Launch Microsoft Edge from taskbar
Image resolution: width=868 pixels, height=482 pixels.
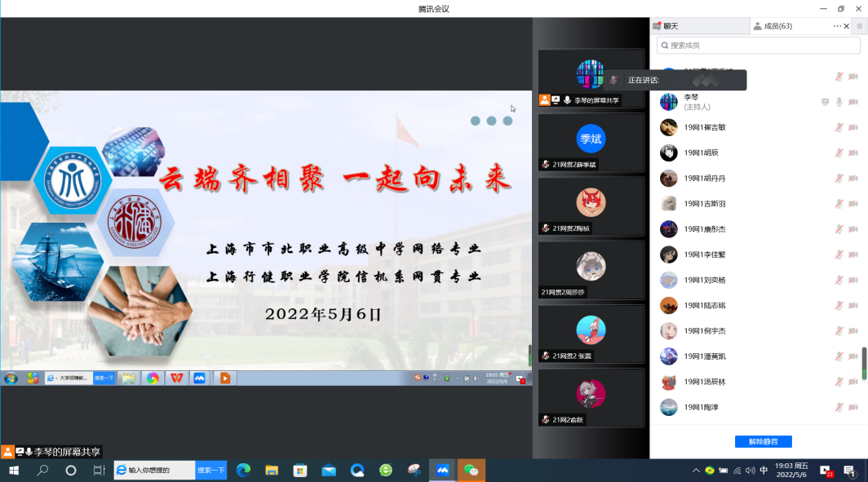242,471
